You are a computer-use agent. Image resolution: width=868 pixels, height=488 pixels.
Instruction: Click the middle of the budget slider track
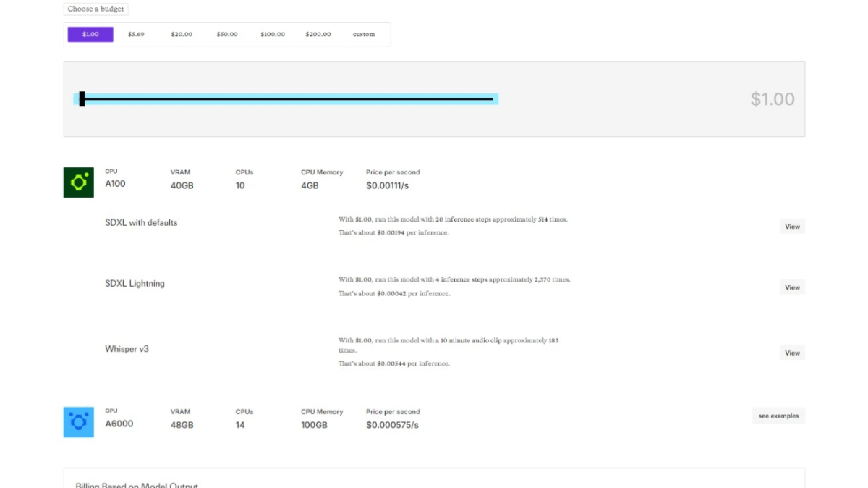coord(287,99)
